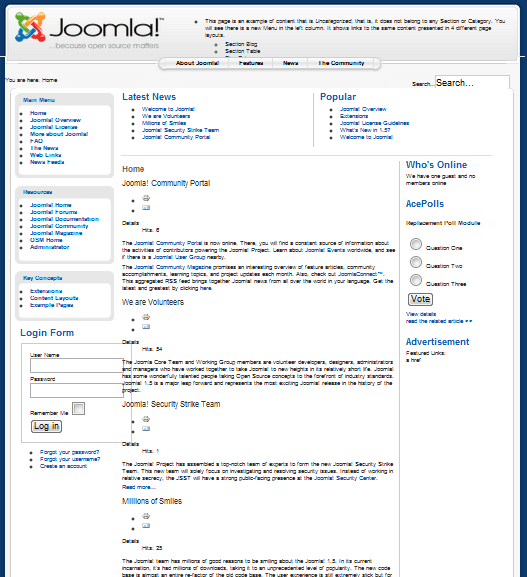Open Forgot your password? link

(x=70, y=452)
